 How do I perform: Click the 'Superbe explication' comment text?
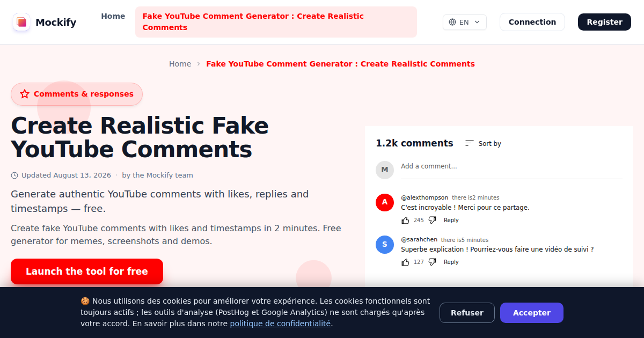pos(497,249)
